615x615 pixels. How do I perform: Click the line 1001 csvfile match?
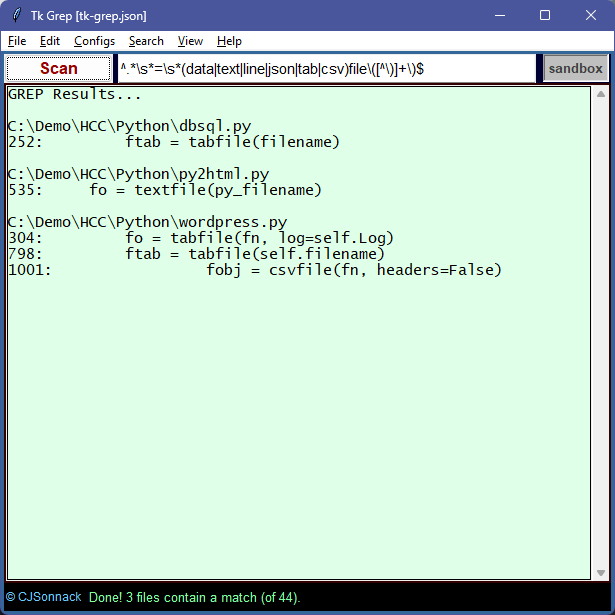tap(254, 270)
